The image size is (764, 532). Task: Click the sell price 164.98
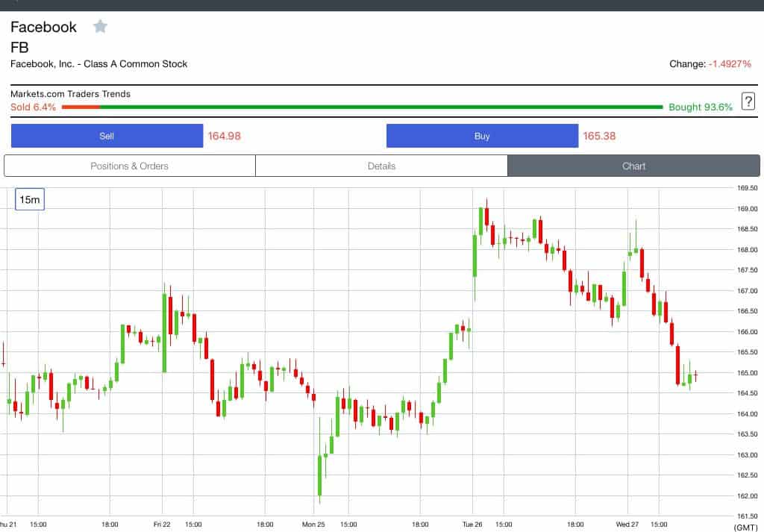pyautogui.click(x=224, y=136)
